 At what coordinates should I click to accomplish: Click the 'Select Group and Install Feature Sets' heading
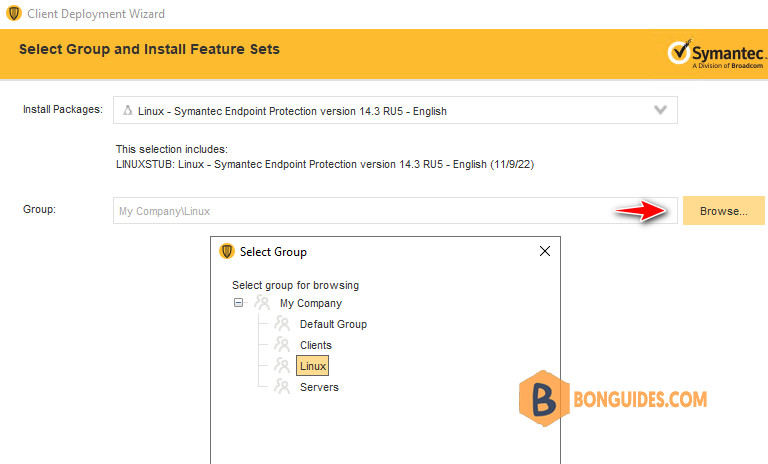149,49
